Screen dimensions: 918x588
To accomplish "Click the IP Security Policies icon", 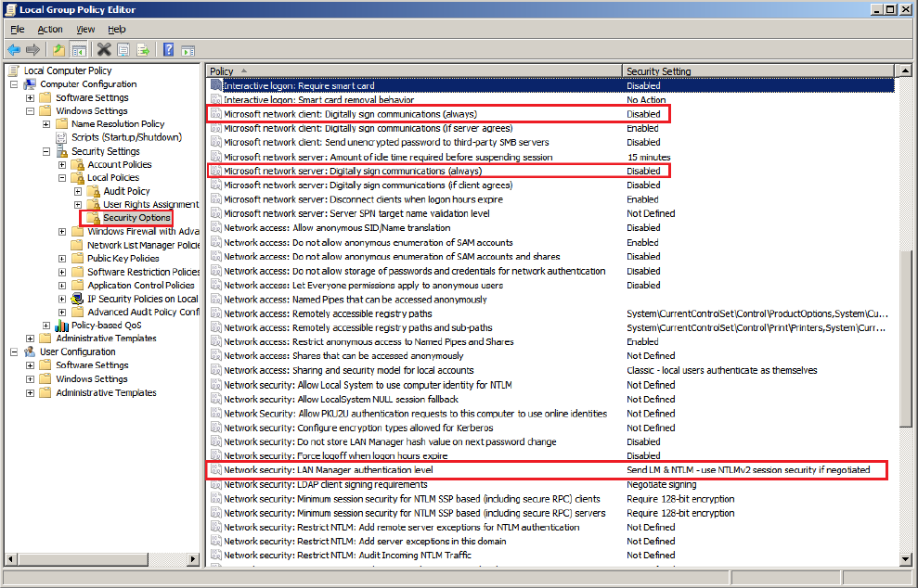I will coord(77,299).
